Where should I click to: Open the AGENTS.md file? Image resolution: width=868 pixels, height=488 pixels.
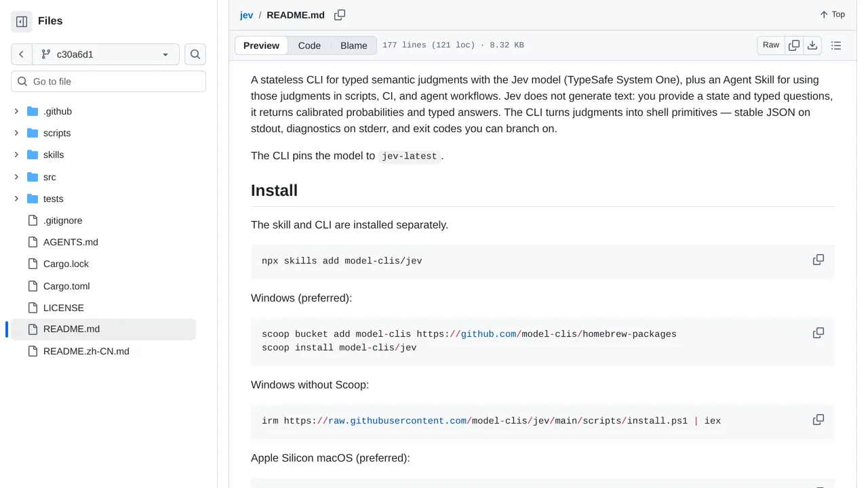[71, 242]
